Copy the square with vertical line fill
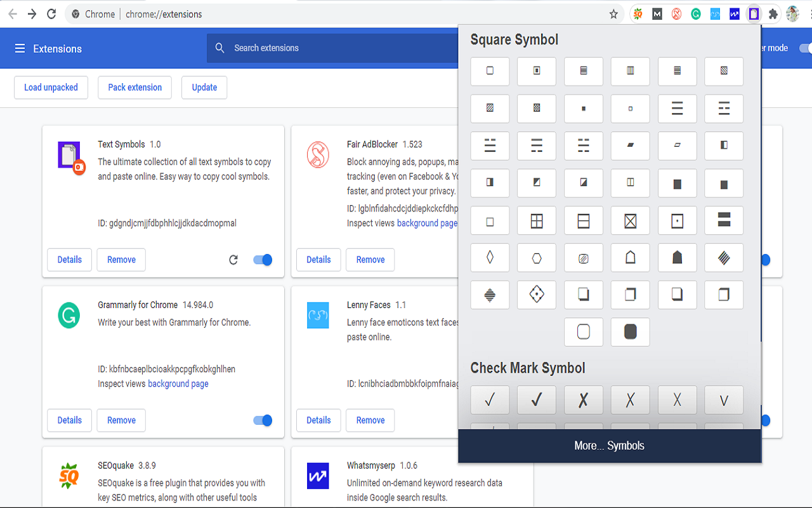The image size is (812, 508). tap(631, 71)
